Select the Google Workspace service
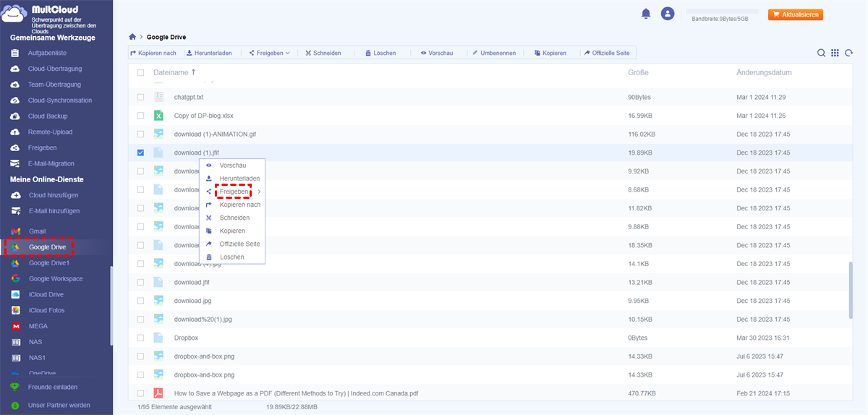The width and height of the screenshot is (868, 415). click(x=56, y=279)
